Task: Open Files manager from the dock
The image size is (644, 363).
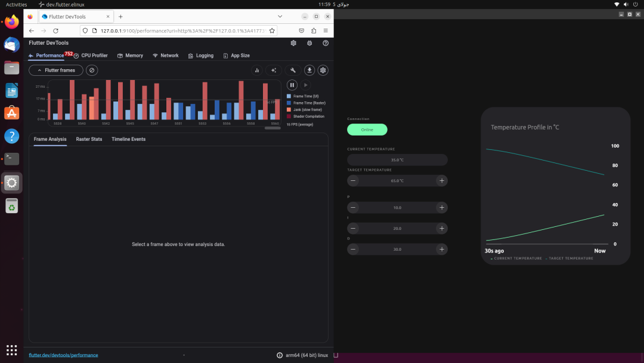Action: pos(11,68)
